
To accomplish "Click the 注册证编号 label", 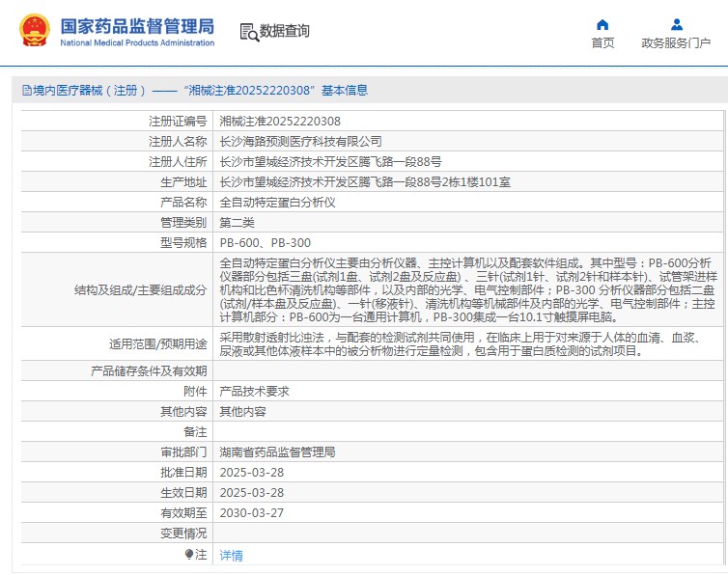I will tap(178, 122).
